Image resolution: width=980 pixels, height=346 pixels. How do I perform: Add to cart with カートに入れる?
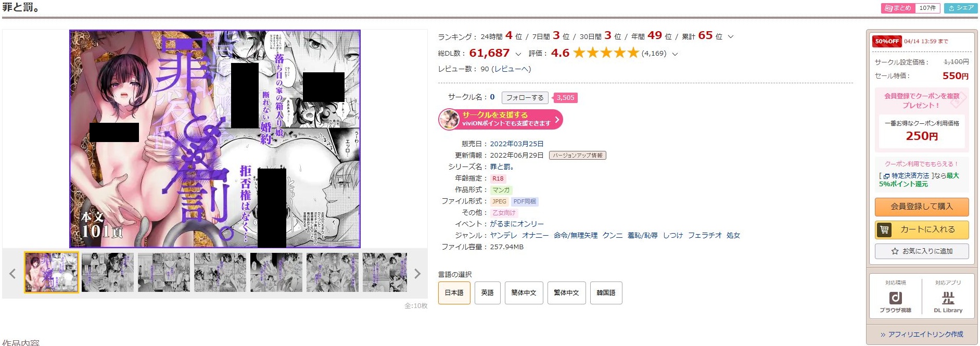pos(921,229)
